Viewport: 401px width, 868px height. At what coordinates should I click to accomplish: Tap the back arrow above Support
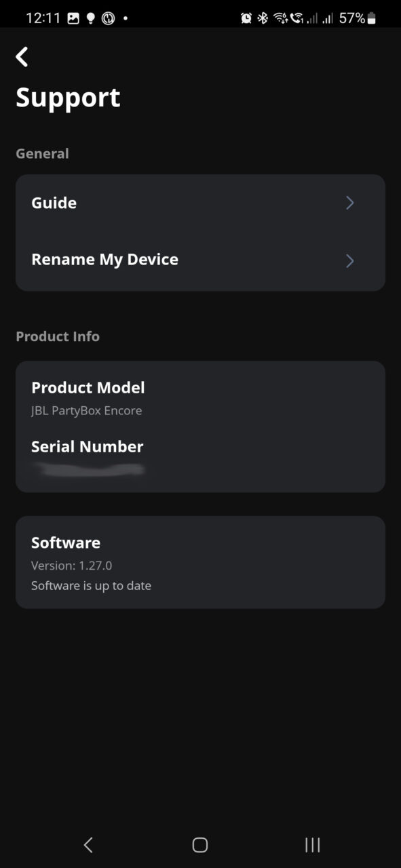pyautogui.click(x=22, y=57)
